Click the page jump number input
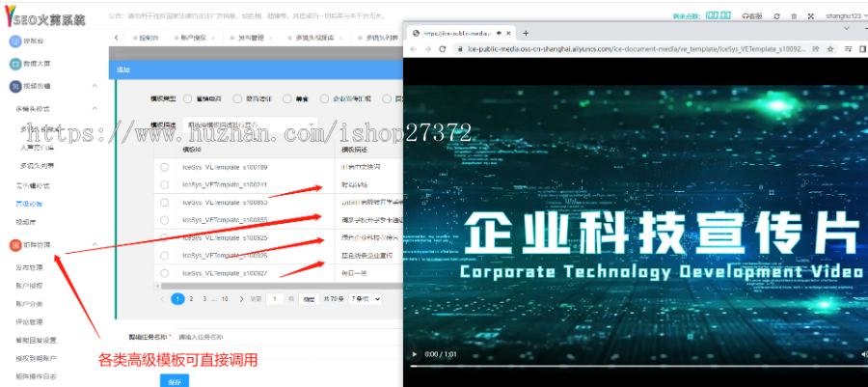The image size is (868, 387). click(x=275, y=299)
